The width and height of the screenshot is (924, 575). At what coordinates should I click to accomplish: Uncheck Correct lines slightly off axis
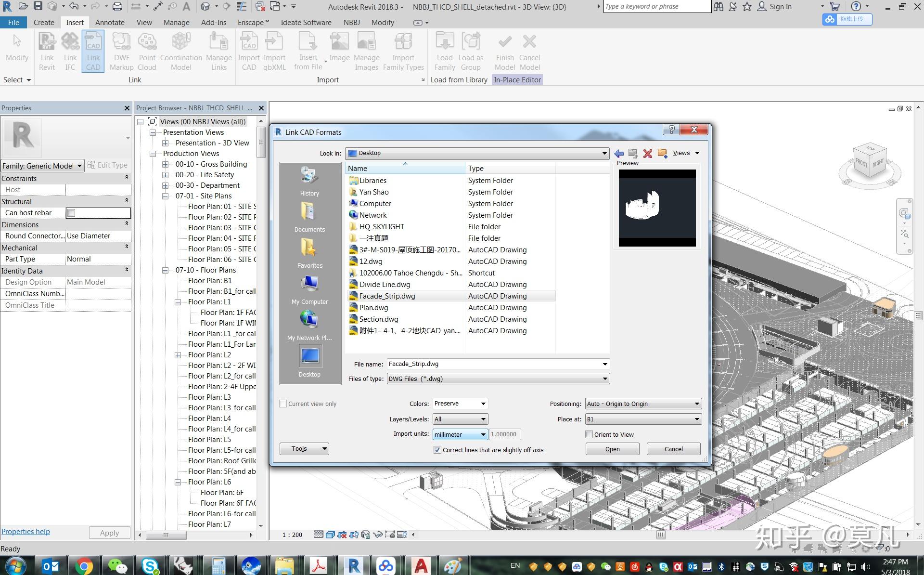[x=437, y=450]
